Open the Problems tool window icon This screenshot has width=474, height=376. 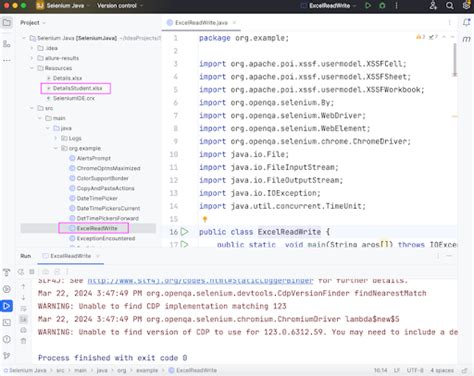click(x=7, y=339)
